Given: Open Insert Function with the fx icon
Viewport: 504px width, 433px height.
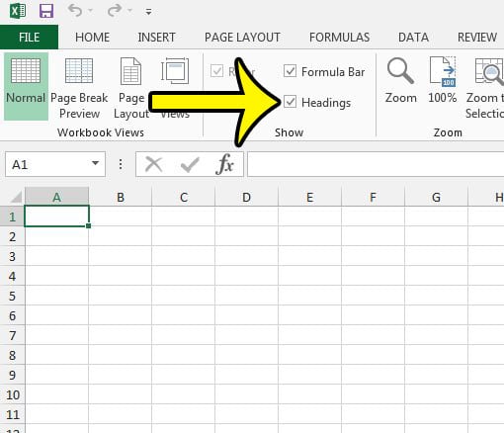Looking at the screenshot, I should [x=225, y=164].
